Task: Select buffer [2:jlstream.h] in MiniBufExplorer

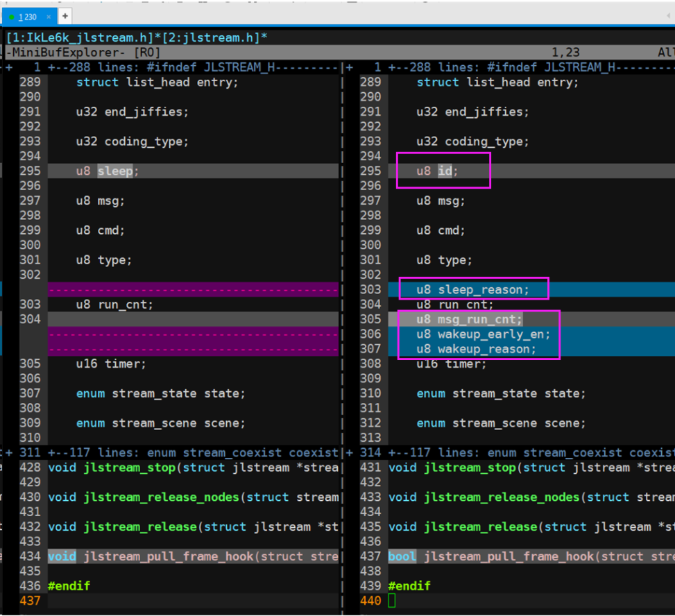Action: point(211,37)
